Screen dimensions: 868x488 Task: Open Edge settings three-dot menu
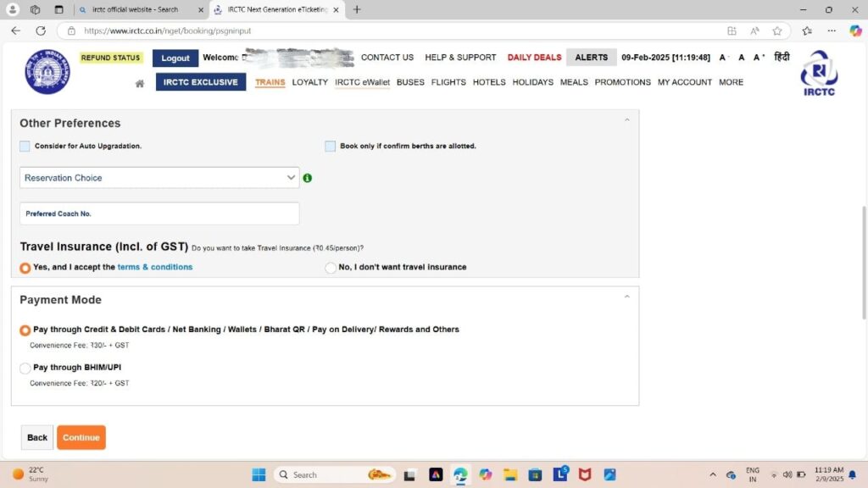[x=832, y=31]
